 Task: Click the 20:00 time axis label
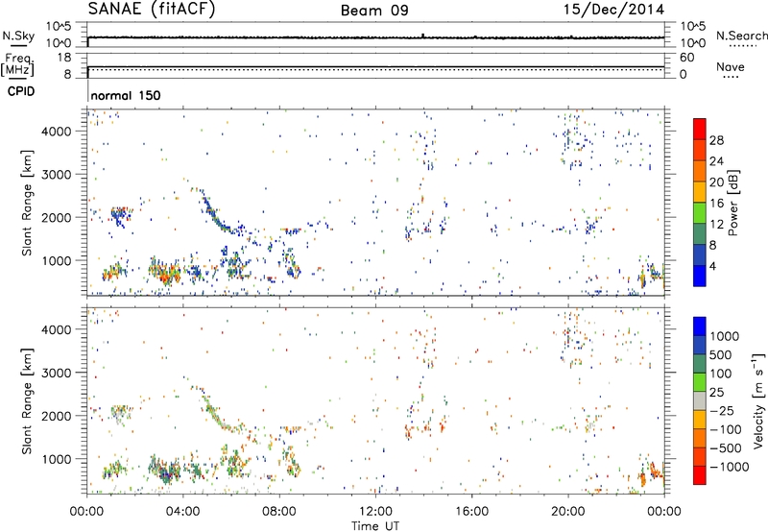[x=567, y=512]
